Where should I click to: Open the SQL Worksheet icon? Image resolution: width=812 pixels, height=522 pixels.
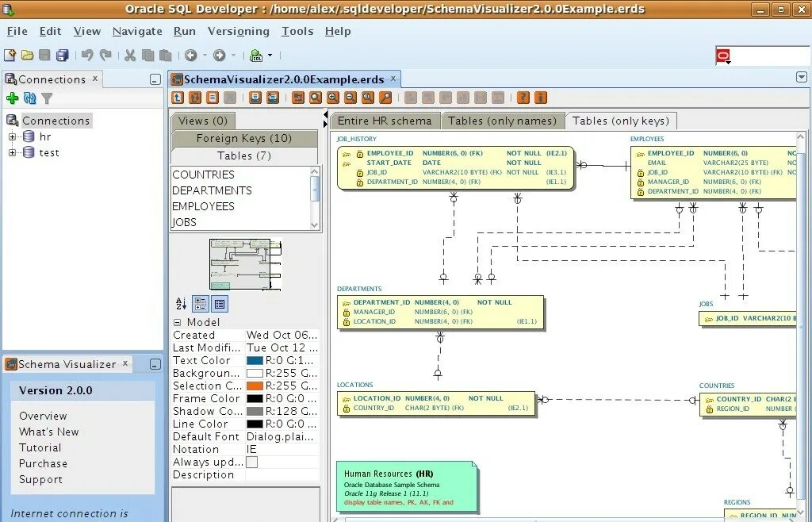tap(256, 55)
